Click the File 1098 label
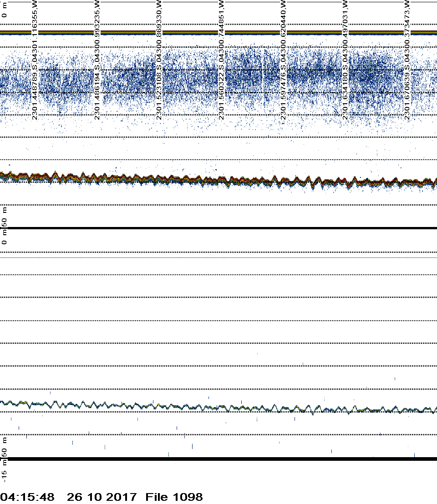The height and width of the screenshot is (504, 437). (x=174, y=497)
